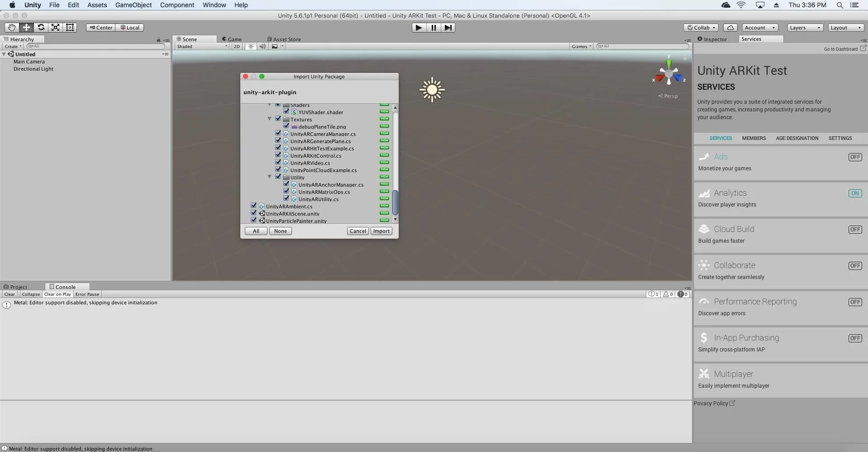Open the Collab dropdown
The image size is (868, 452).
[x=701, y=28]
